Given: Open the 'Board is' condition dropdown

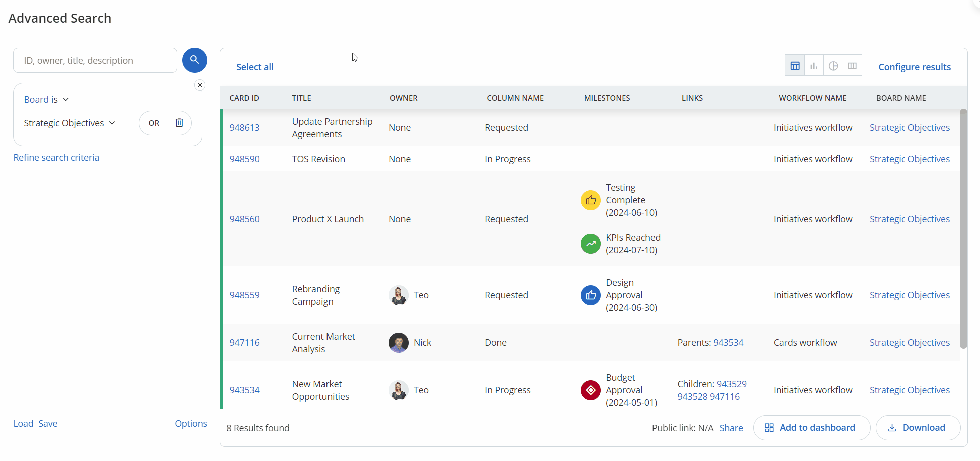Looking at the screenshot, I should [46, 99].
